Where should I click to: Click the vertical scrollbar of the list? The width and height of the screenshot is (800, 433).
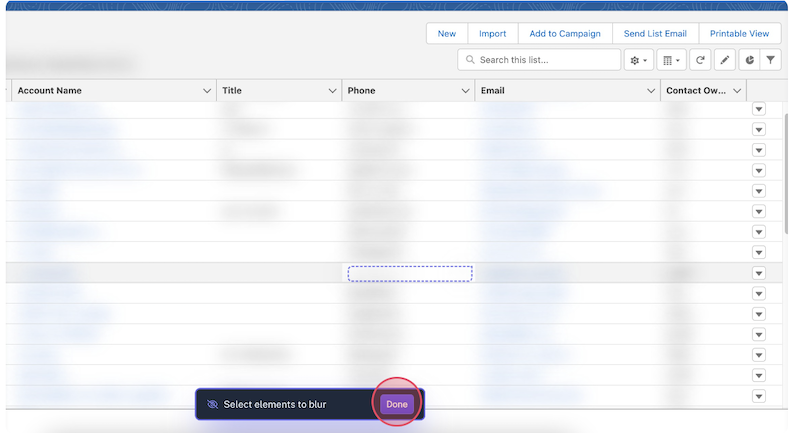pyautogui.click(x=786, y=173)
